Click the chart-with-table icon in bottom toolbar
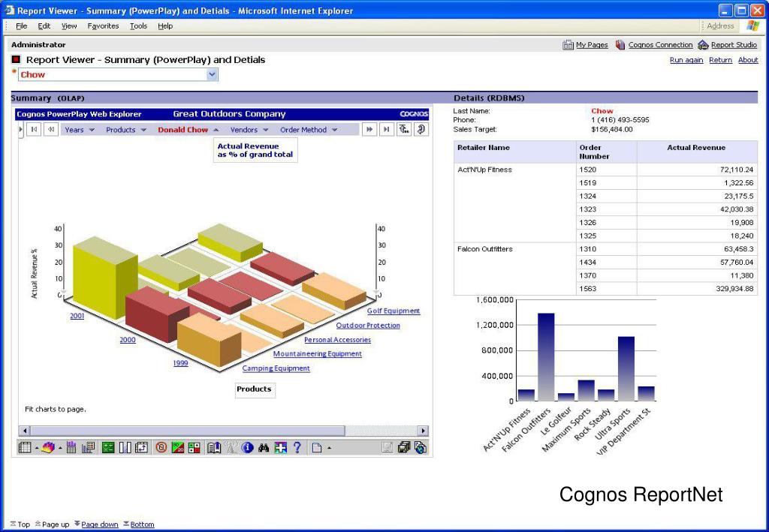 pos(89,447)
